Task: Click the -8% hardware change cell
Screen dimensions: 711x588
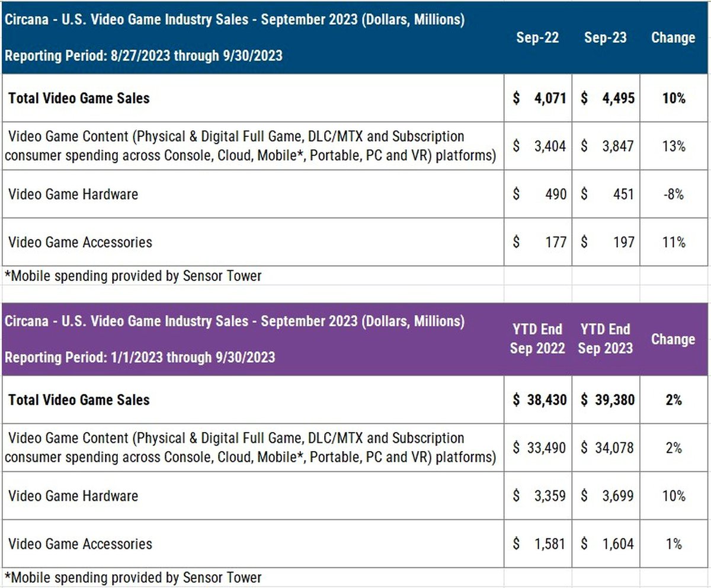Action: [x=674, y=194]
